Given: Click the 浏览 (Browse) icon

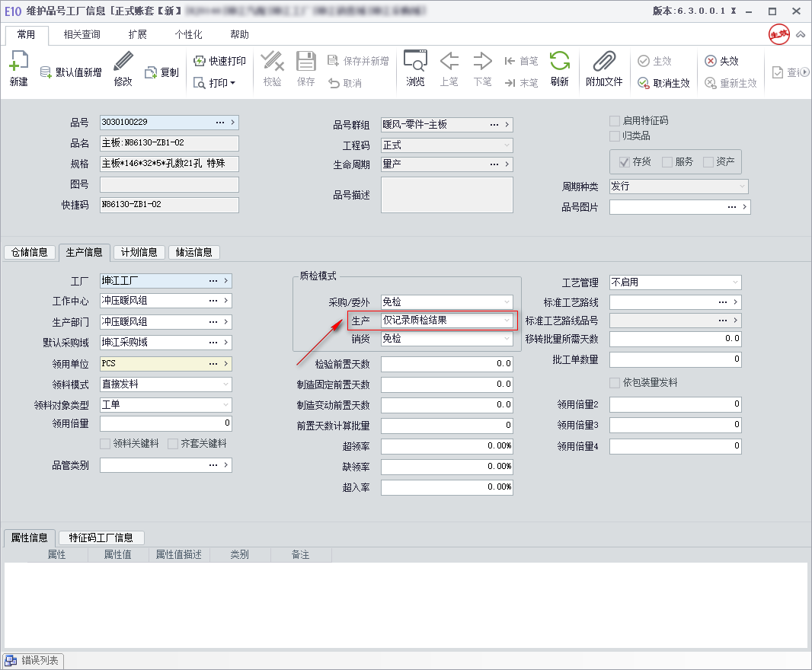Looking at the screenshot, I should pos(415,62).
